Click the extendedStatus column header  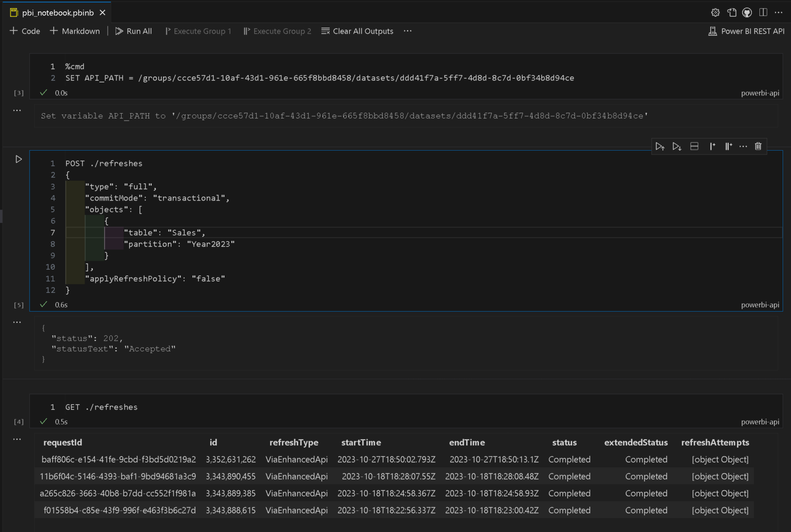coord(636,443)
